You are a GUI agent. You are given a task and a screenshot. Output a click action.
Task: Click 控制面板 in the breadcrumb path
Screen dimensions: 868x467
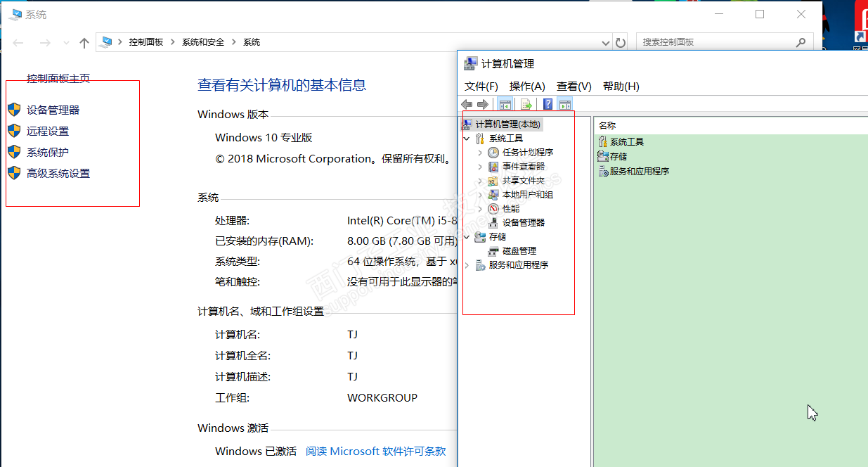pos(146,42)
